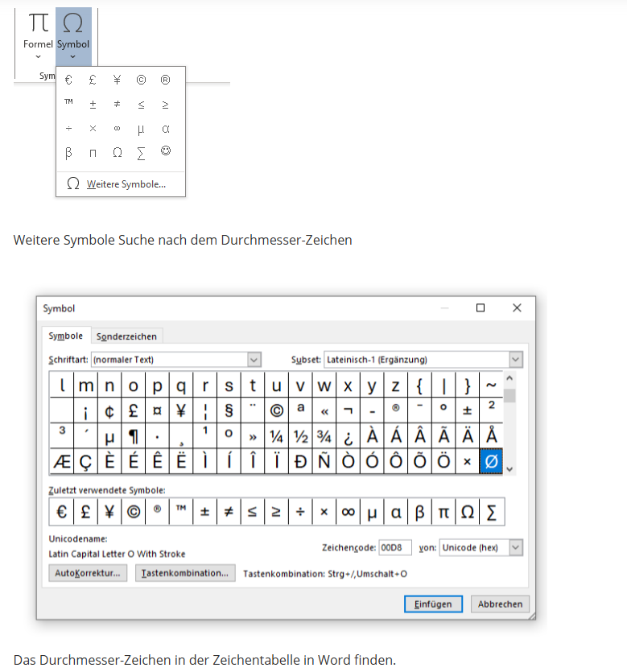The width and height of the screenshot is (627, 672).
Task: Switch to the Sonderzeichen tab
Action: click(x=126, y=336)
